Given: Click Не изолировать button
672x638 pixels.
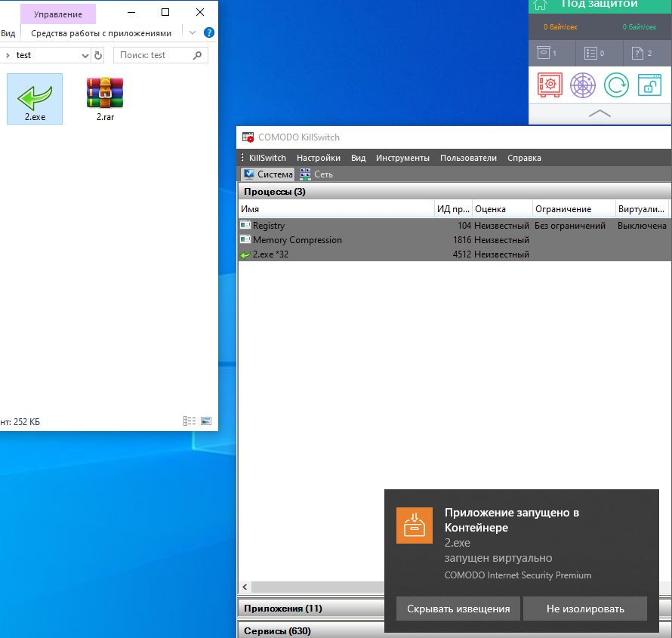Looking at the screenshot, I should (585, 609).
